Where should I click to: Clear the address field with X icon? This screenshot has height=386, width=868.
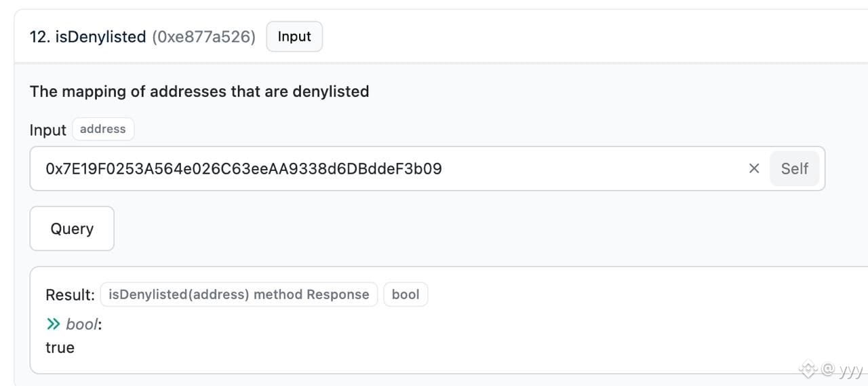tap(753, 168)
